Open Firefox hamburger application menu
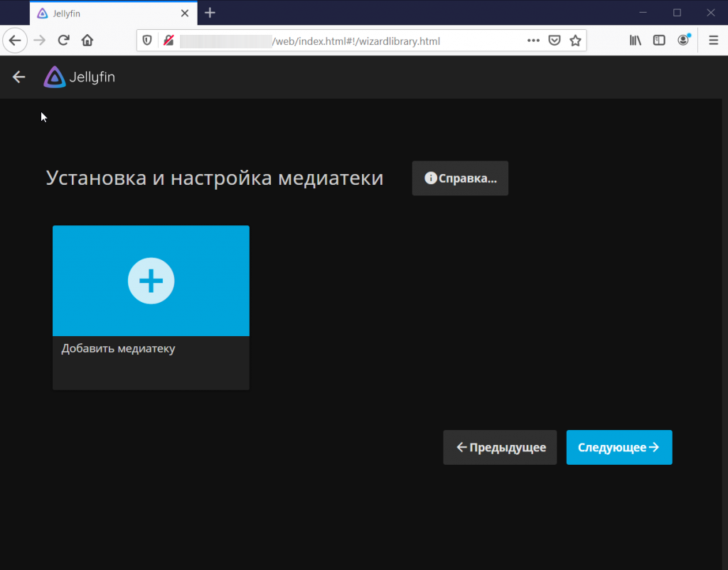728x570 pixels. point(713,41)
